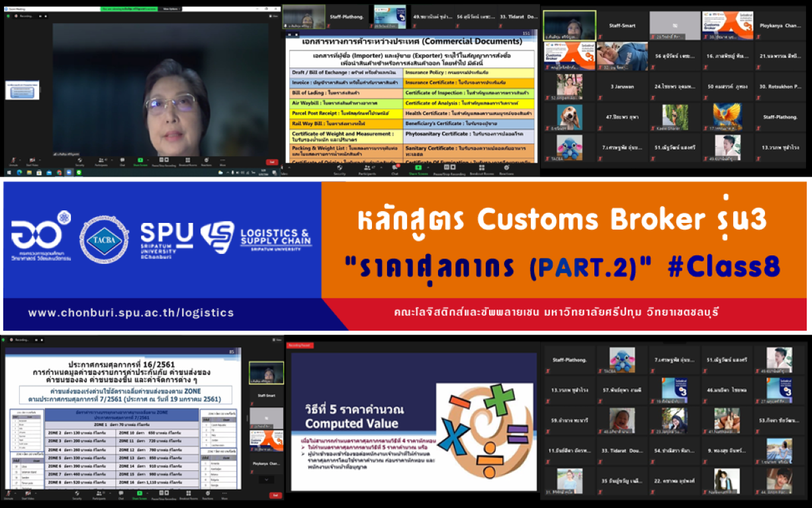Start Video in bottom-left ZONE slide window
The width and height of the screenshot is (812, 508).
27,493
